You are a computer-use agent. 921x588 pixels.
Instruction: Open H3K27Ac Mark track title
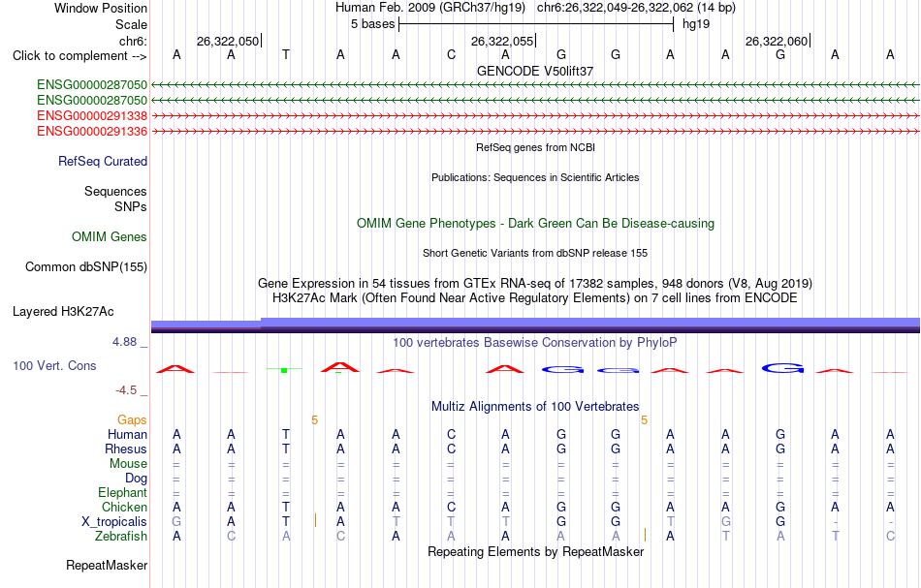[x=535, y=298]
